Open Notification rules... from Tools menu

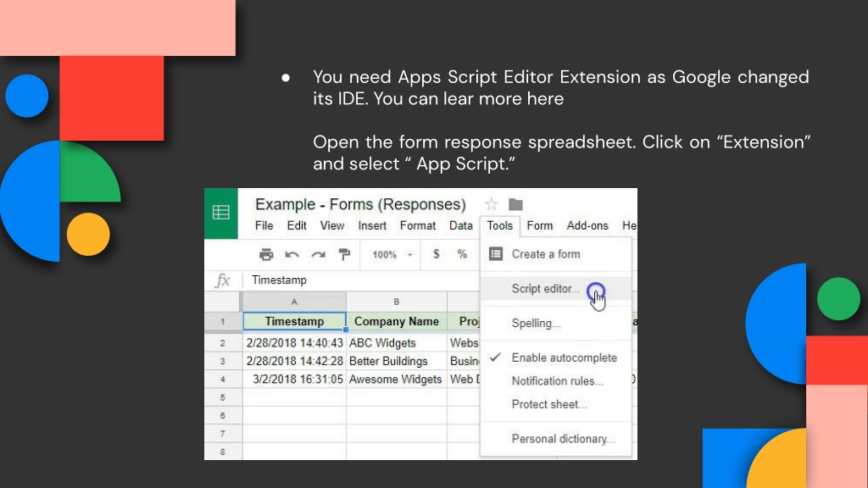[556, 381]
